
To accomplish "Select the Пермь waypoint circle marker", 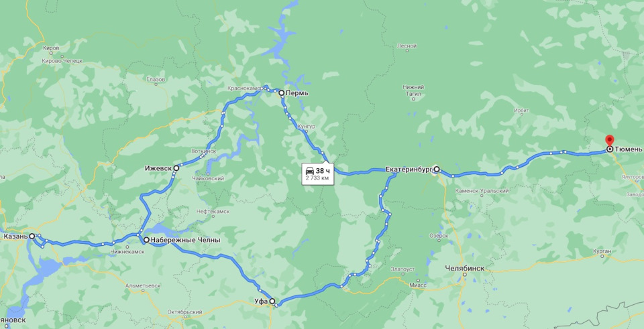I will click(281, 93).
